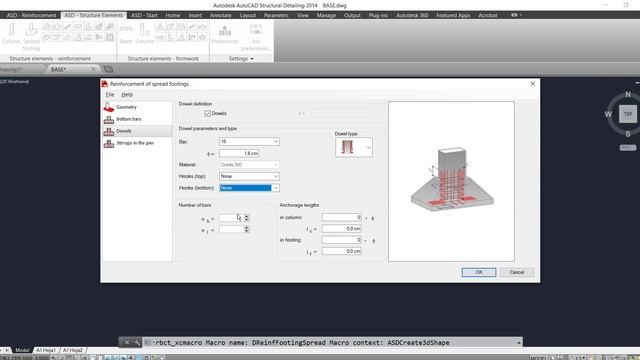This screenshot has height=360, width=640.
Task: Switch to Acrobat ribbon tab
Action: pyautogui.click(x=488, y=15)
